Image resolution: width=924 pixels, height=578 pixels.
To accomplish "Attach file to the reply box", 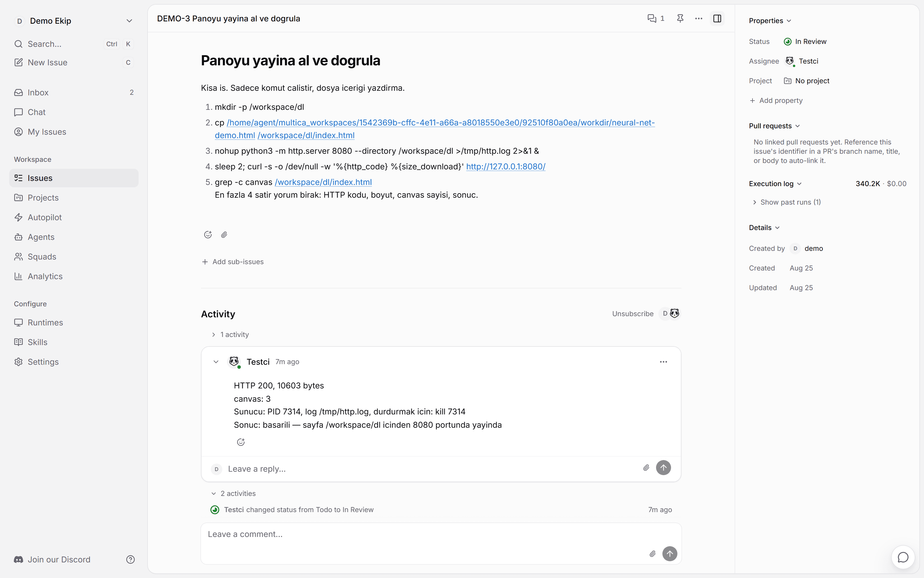I will [646, 468].
